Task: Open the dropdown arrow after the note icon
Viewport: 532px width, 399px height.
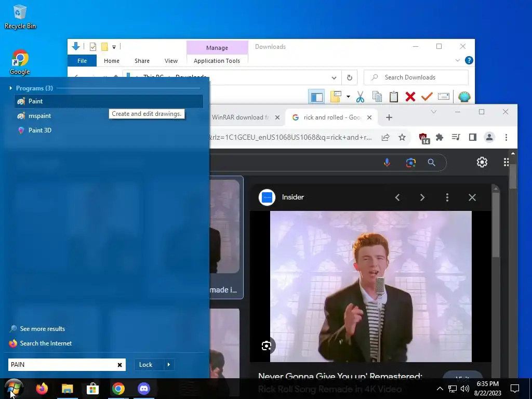Action: point(348,97)
